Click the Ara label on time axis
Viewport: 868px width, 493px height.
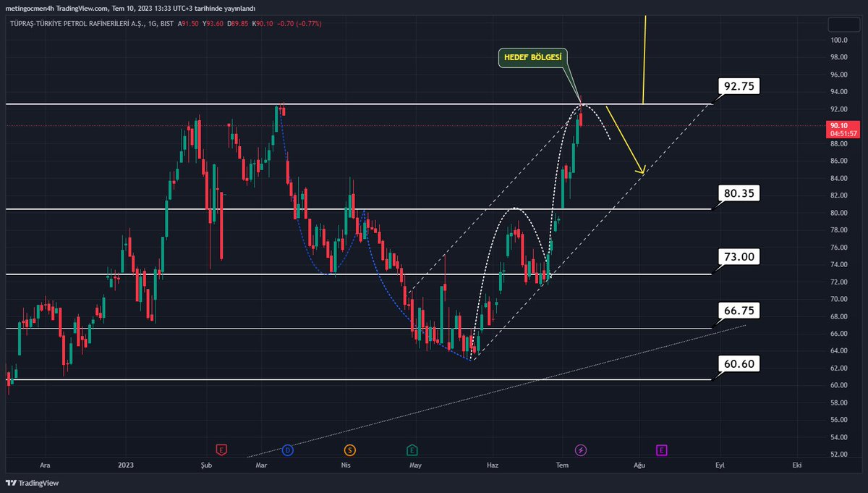point(46,465)
